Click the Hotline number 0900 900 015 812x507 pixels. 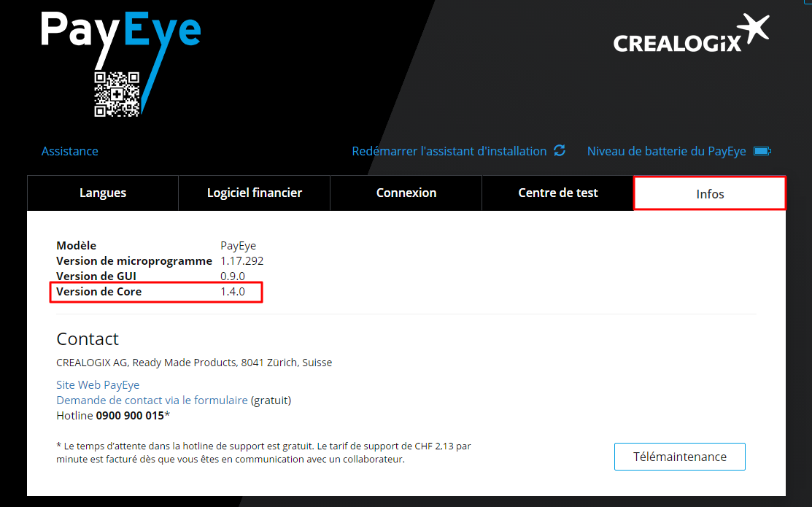130,415
